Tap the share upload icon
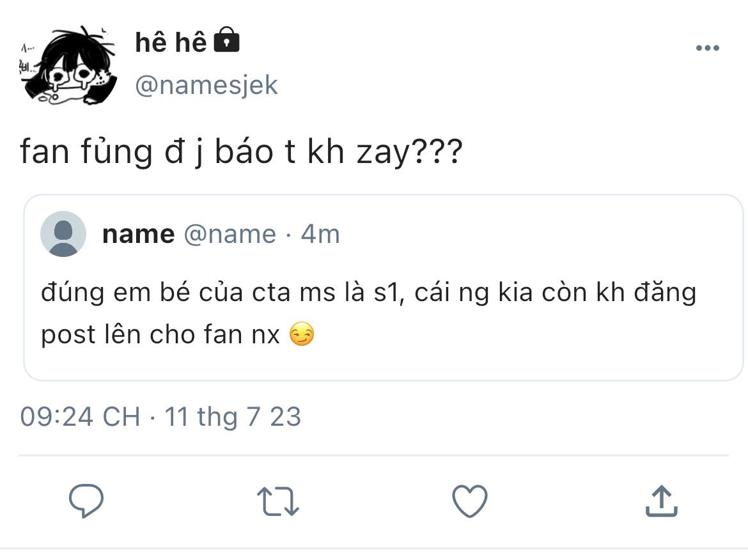 [x=661, y=501]
